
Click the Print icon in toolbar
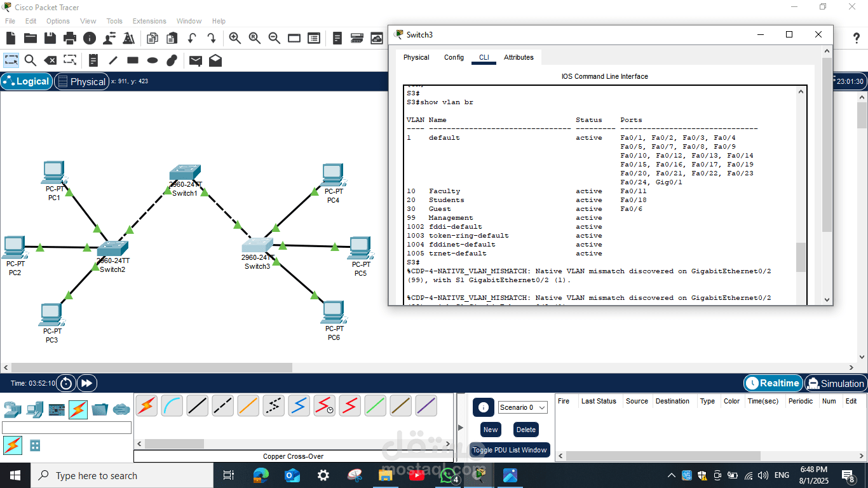70,38
